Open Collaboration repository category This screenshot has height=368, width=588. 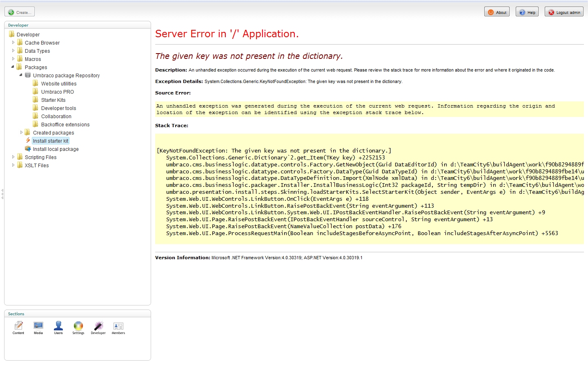click(x=56, y=117)
